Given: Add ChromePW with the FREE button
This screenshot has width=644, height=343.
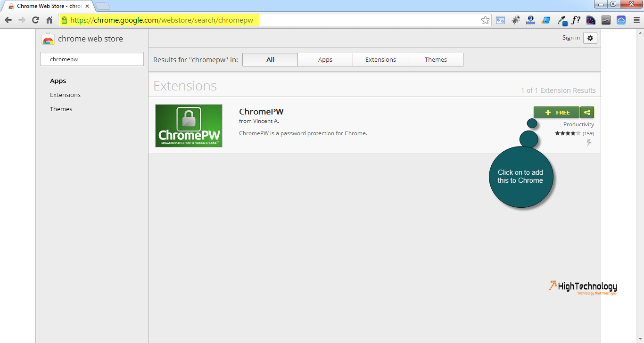Looking at the screenshot, I should [x=556, y=112].
